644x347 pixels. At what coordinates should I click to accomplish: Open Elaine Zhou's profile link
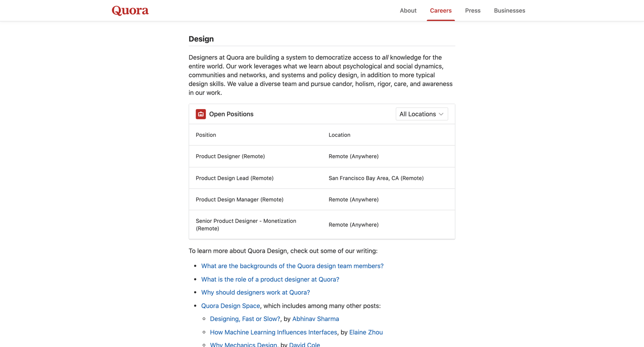tap(366, 332)
